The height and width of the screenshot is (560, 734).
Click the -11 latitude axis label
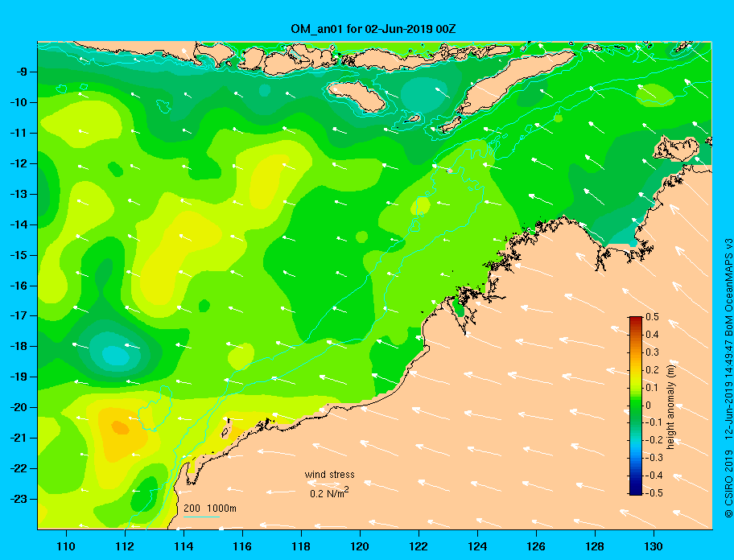click(x=19, y=133)
